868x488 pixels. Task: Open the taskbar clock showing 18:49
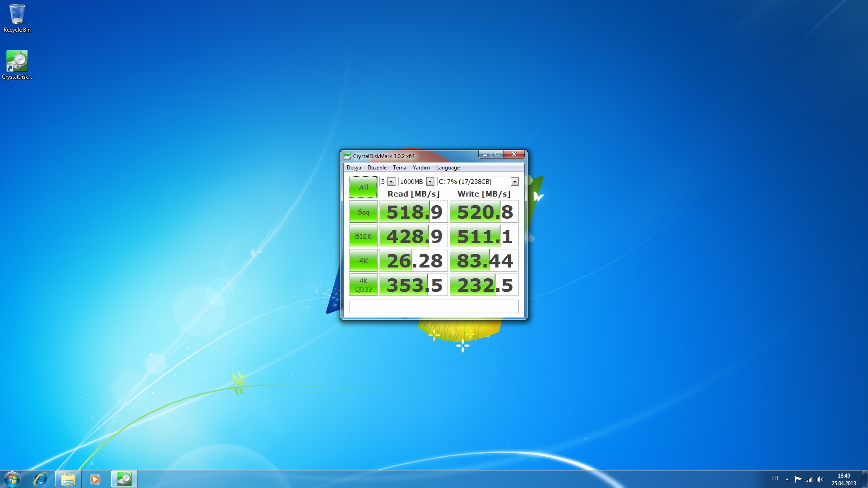coord(844,479)
